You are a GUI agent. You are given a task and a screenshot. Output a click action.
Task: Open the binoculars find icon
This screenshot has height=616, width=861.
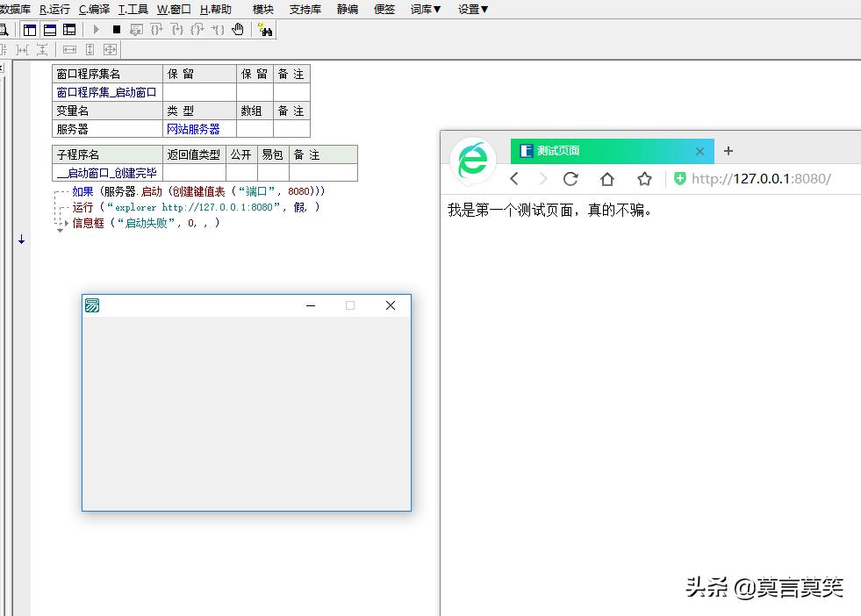(265, 30)
